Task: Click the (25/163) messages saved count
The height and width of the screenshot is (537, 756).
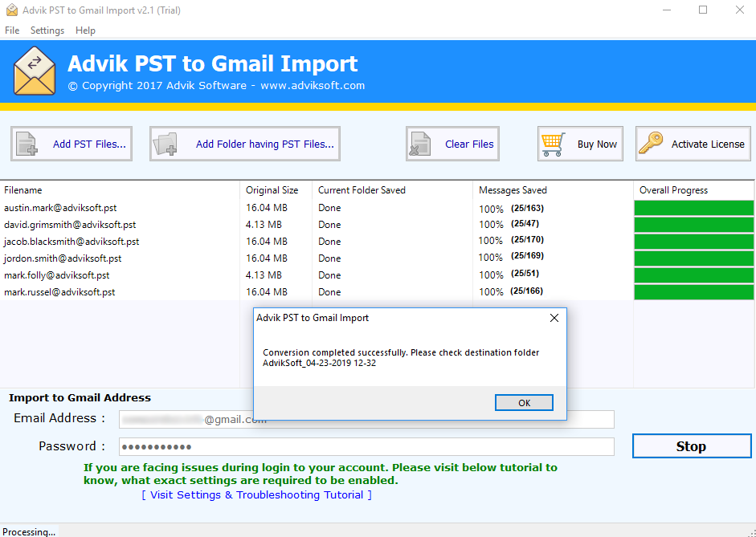Action: (x=528, y=208)
